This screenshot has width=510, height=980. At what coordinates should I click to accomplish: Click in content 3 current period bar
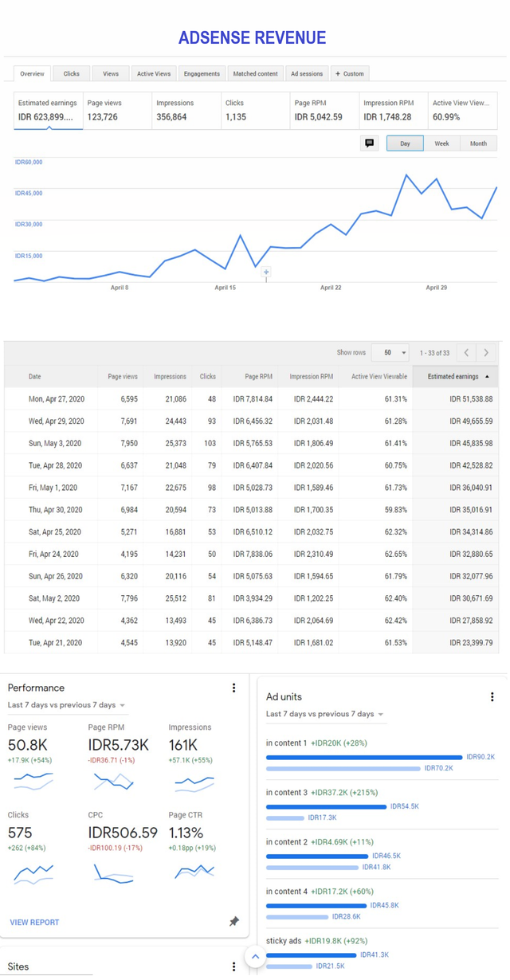(x=326, y=806)
